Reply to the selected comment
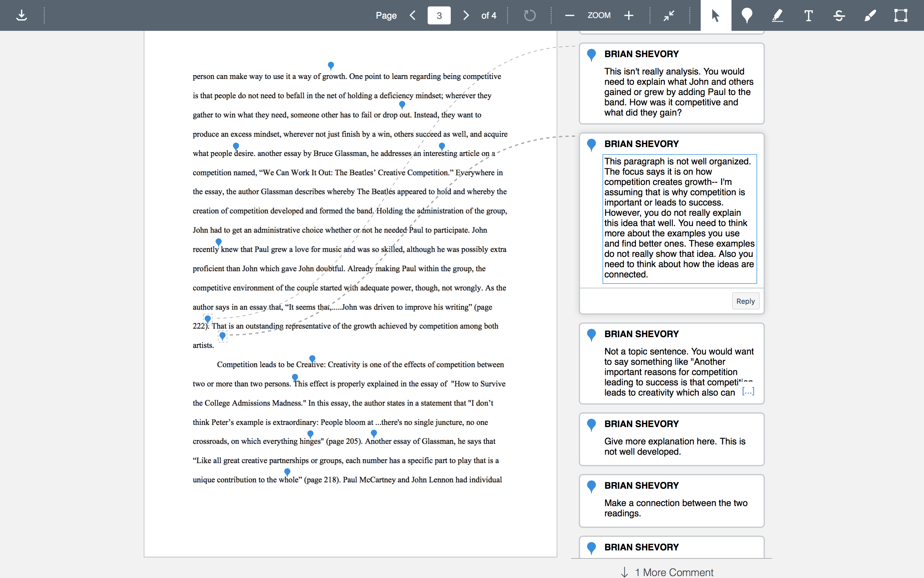The width and height of the screenshot is (924, 578). (745, 301)
